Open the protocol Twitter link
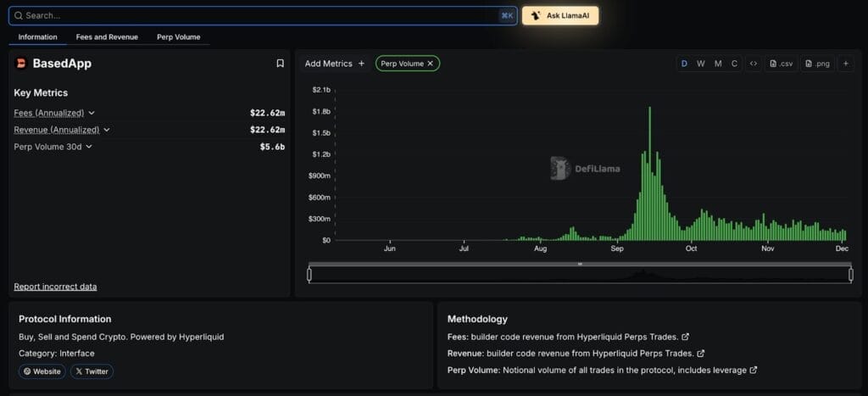 coord(92,371)
